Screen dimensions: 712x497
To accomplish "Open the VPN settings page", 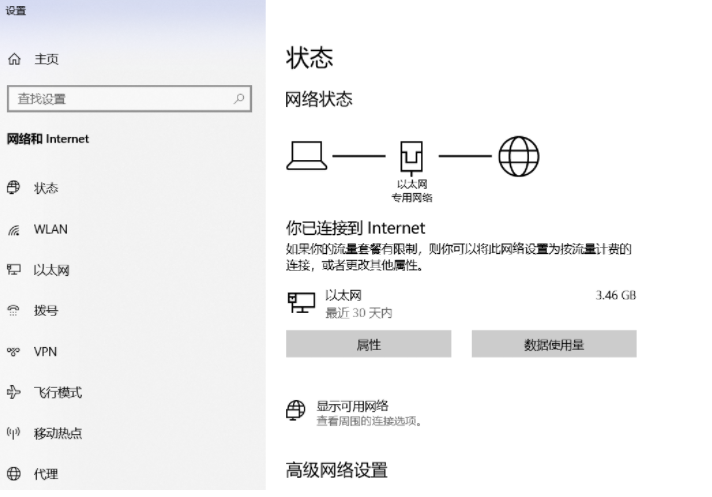I will 45,352.
